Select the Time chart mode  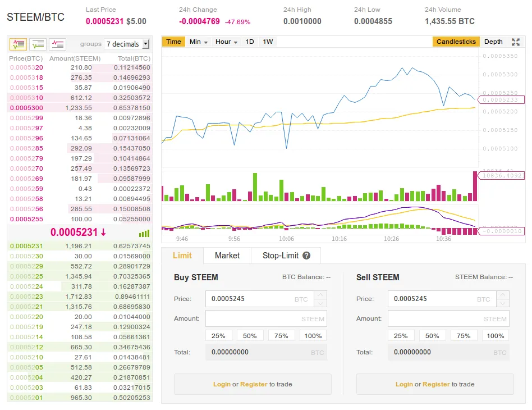(x=173, y=42)
